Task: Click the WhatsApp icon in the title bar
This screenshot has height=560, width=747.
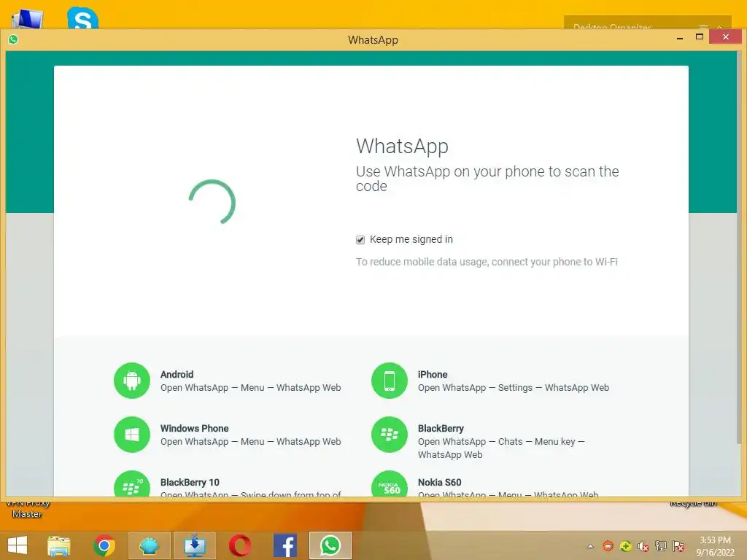Action: (13, 39)
